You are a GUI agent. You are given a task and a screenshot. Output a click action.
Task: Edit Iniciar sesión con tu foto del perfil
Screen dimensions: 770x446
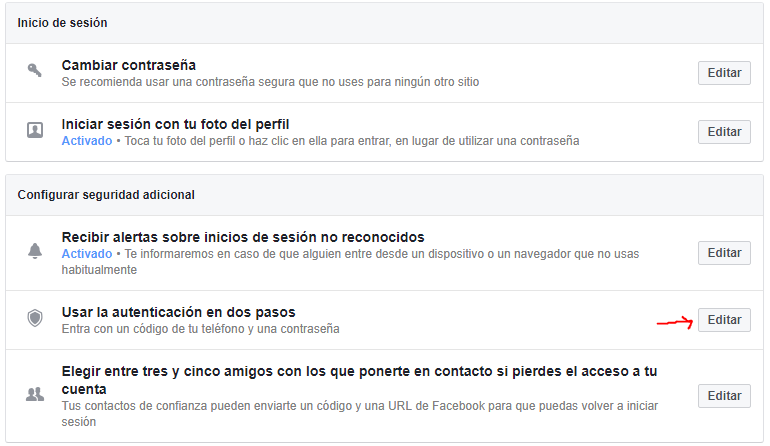724,132
